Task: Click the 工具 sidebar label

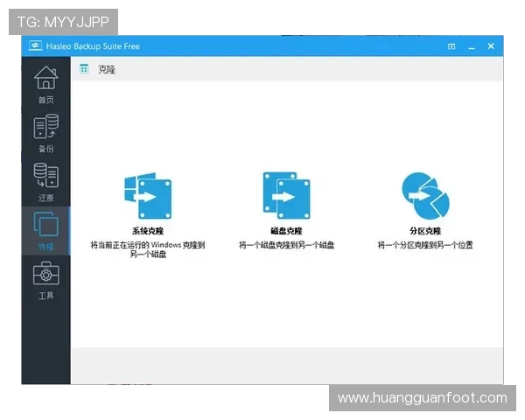Action: tap(45, 296)
